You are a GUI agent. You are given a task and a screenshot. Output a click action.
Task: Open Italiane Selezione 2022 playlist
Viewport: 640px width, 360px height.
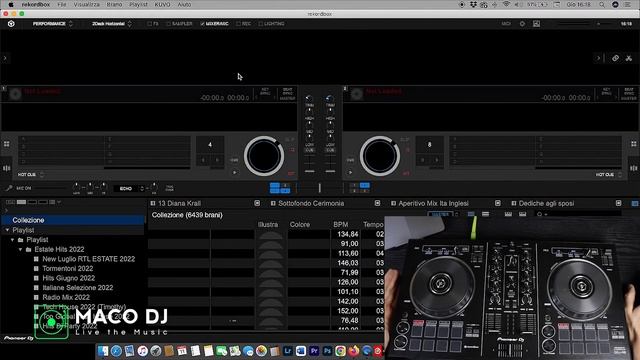tap(78, 288)
